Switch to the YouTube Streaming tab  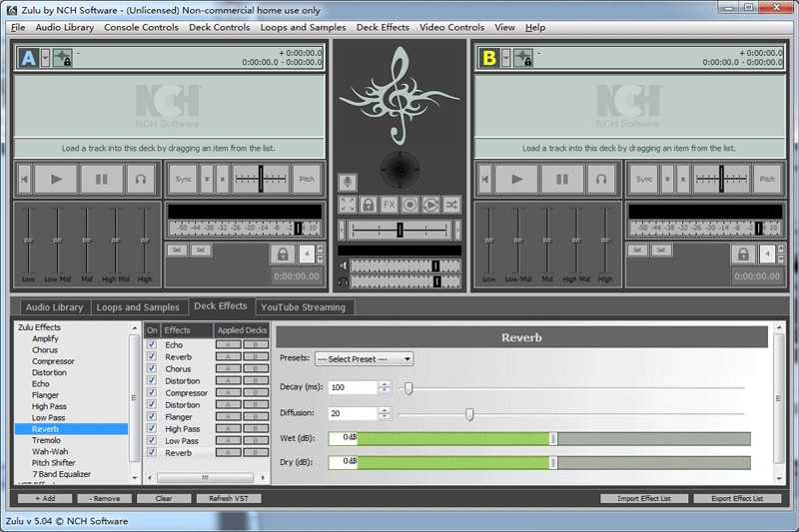click(304, 307)
